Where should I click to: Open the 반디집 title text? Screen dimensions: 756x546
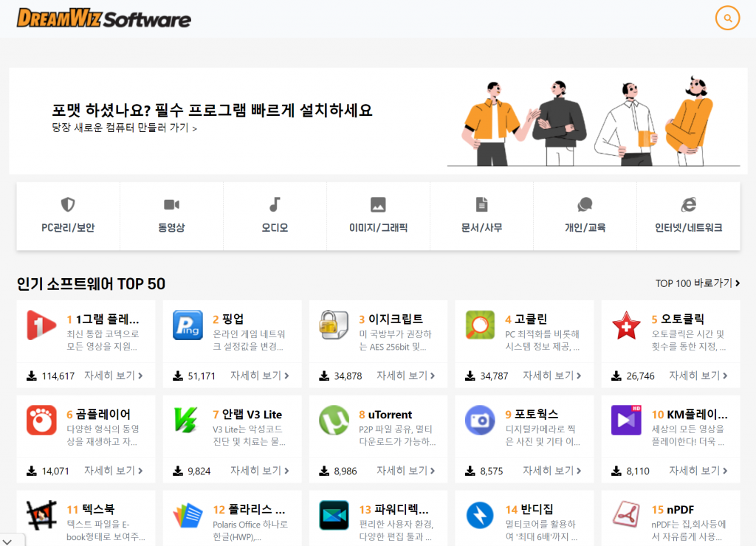pos(537,509)
